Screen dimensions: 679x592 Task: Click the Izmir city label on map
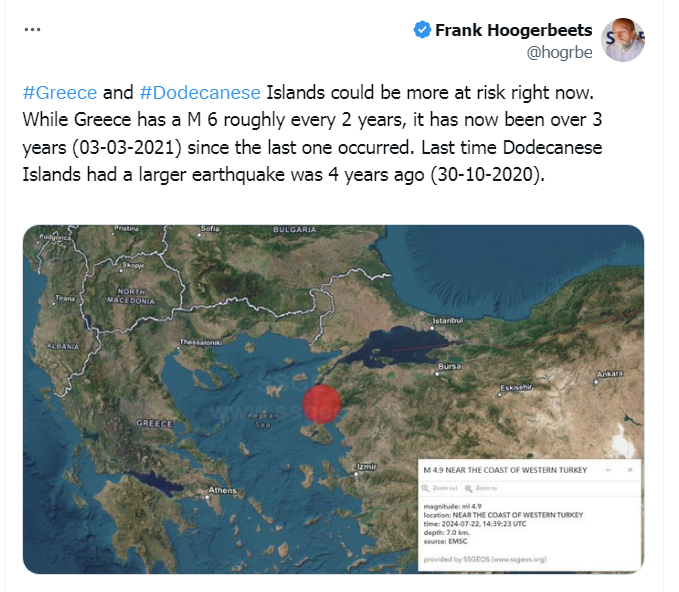point(366,466)
